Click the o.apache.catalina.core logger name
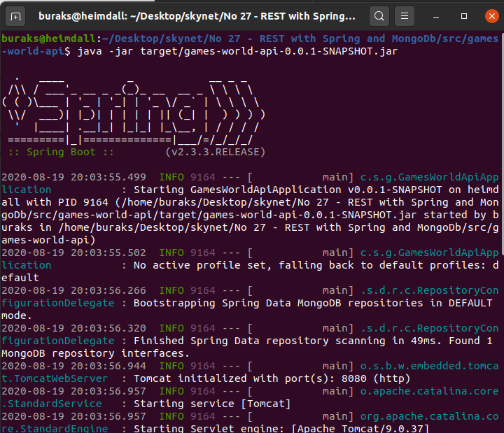The image size is (504, 433). pos(429,391)
